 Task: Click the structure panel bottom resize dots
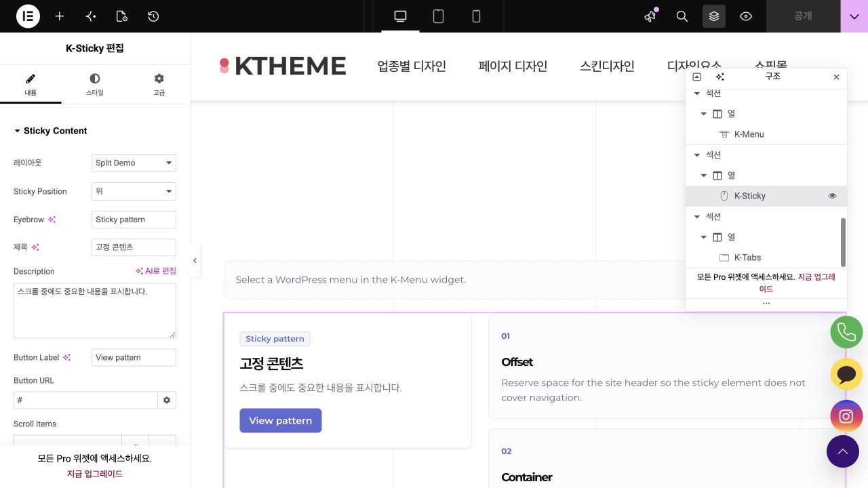[766, 304]
